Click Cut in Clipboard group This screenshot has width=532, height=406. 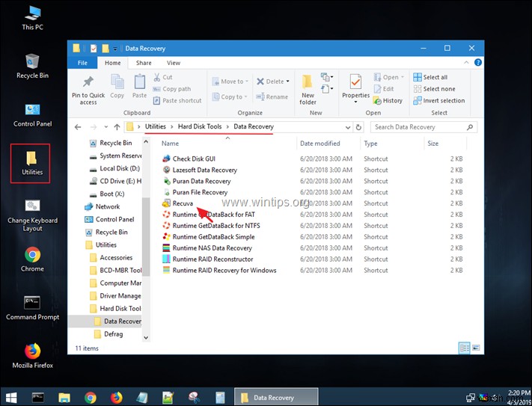point(163,77)
